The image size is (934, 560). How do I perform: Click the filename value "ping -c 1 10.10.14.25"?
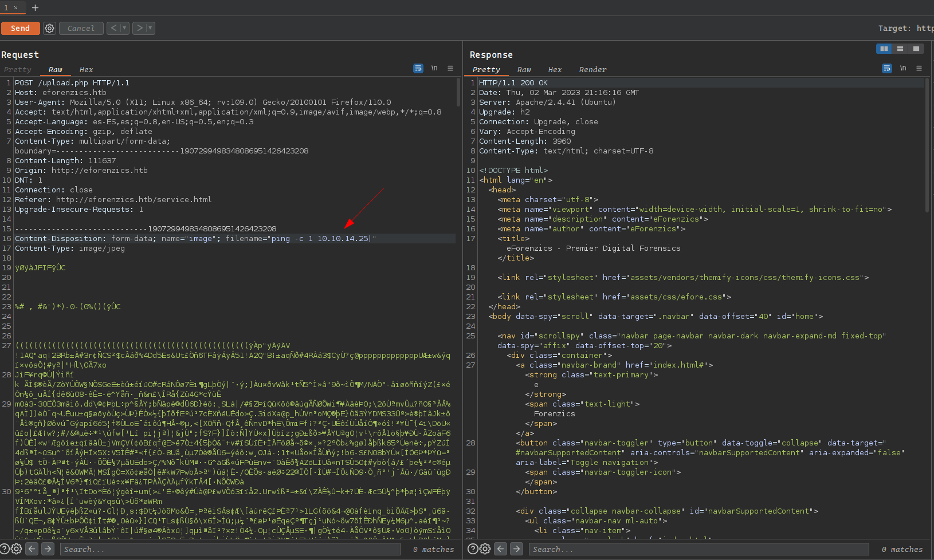tap(321, 238)
